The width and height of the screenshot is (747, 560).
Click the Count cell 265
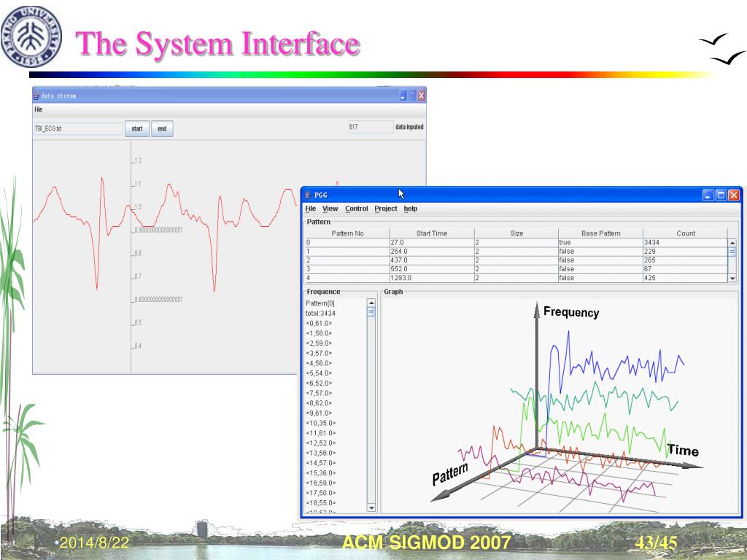click(x=686, y=260)
